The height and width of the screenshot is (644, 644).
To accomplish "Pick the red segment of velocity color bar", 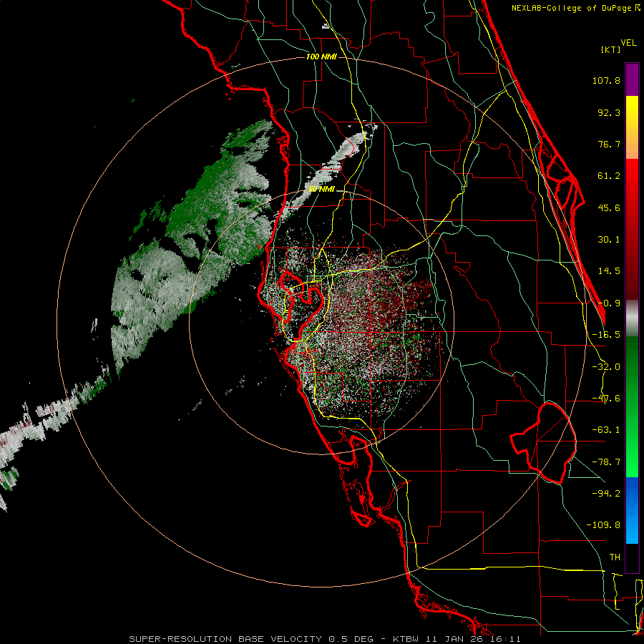I will (x=632, y=229).
